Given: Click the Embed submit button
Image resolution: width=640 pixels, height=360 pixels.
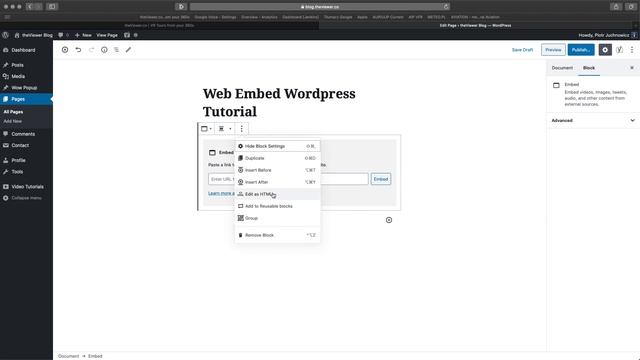Looking at the screenshot, I should tap(381, 179).
